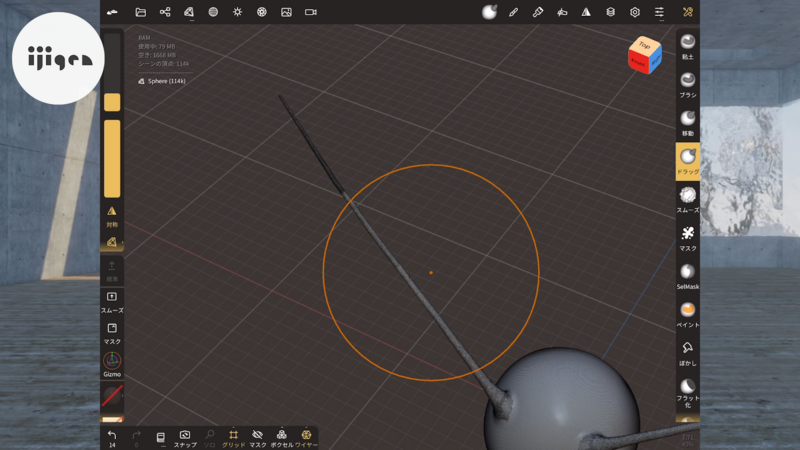This screenshot has height=450, width=800.
Task: Undo the last action (14)
Action: click(112, 438)
